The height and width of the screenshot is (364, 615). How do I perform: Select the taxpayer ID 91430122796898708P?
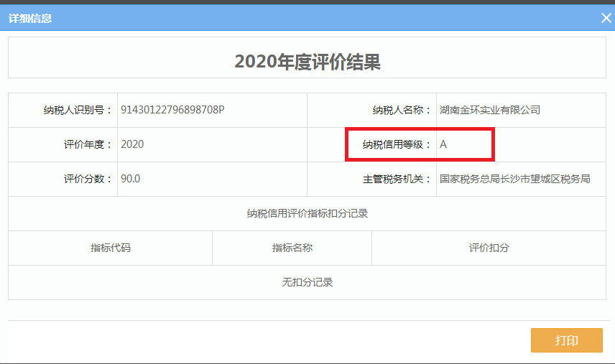(172, 110)
